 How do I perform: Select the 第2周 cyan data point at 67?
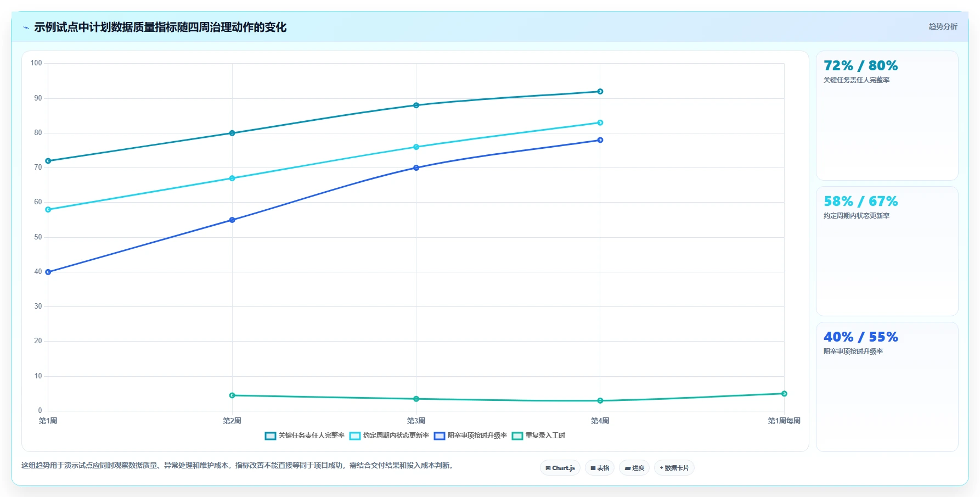[232, 178]
